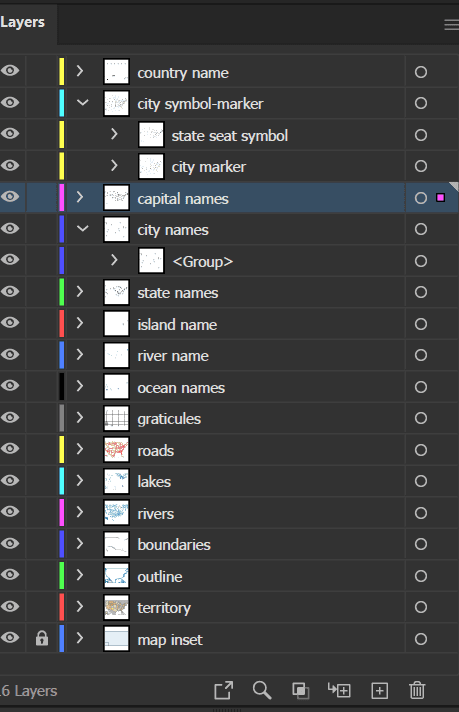Open the Layers panel hamburger menu
The height and width of the screenshot is (712, 459).
(x=451, y=25)
